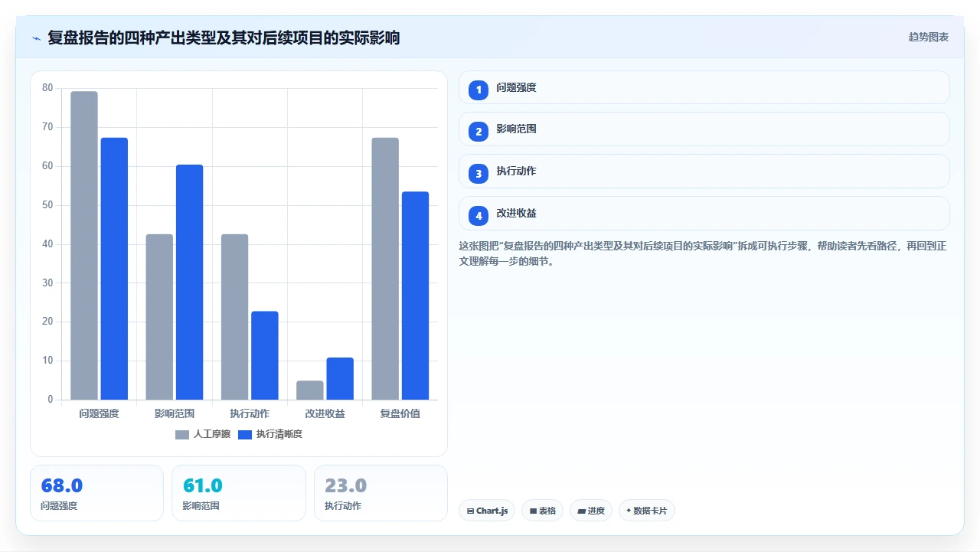Click the 80 y-axis value
The image size is (980, 552).
47,88
